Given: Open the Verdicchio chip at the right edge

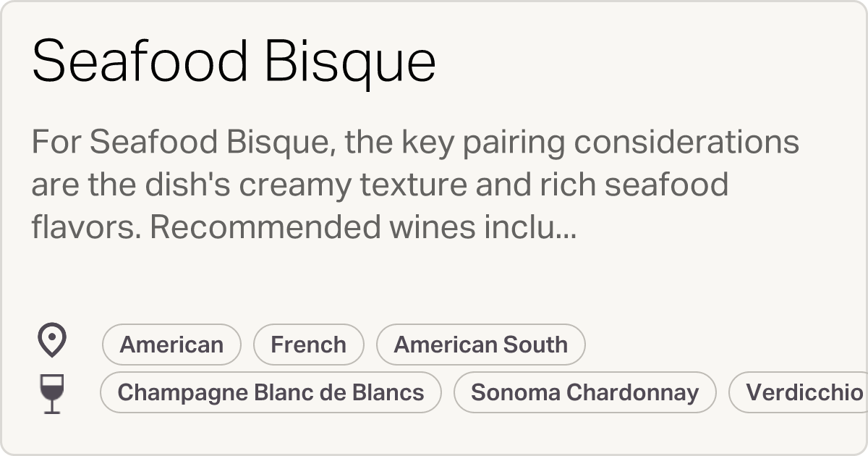Looking at the screenshot, I should 801,392.
